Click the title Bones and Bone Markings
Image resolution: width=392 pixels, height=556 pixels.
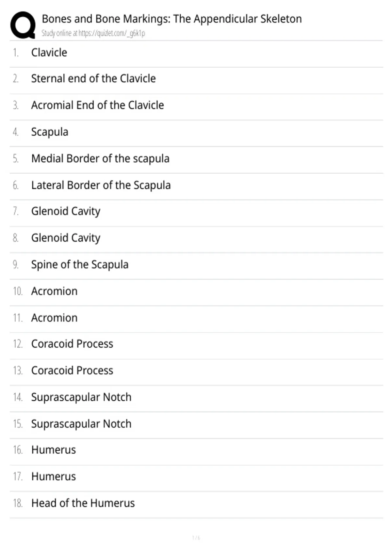coord(172,19)
